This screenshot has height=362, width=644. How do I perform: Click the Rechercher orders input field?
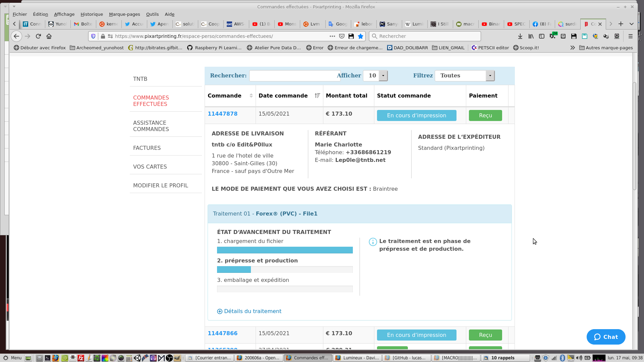point(294,76)
